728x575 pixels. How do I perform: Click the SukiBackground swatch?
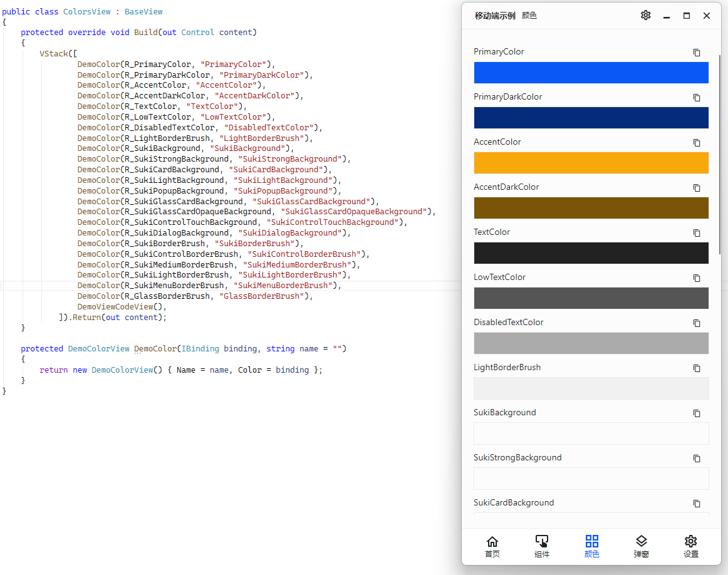pyautogui.click(x=591, y=433)
